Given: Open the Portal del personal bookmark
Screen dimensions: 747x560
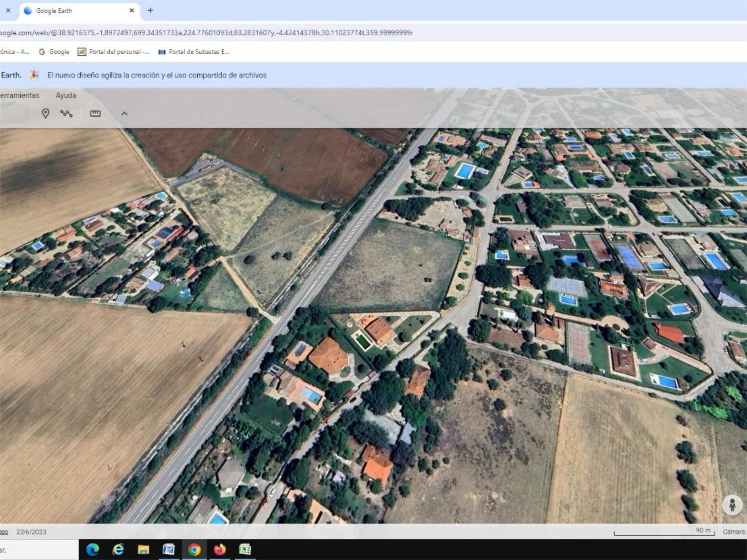Looking at the screenshot, I should pos(114,52).
